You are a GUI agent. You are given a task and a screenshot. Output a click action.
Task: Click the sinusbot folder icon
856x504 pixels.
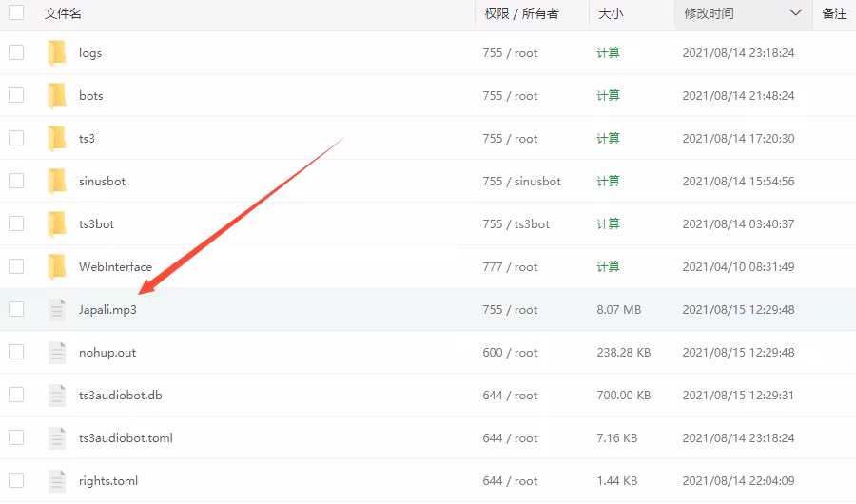click(x=57, y=182)
